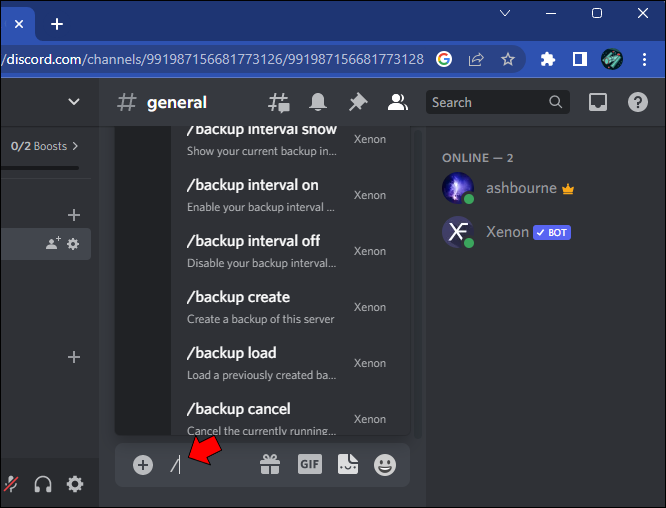Image resolution: width=666 pixels, height=508 pixels.
Task: Open the 0/2 Boosts link
Action: point(44,146)
